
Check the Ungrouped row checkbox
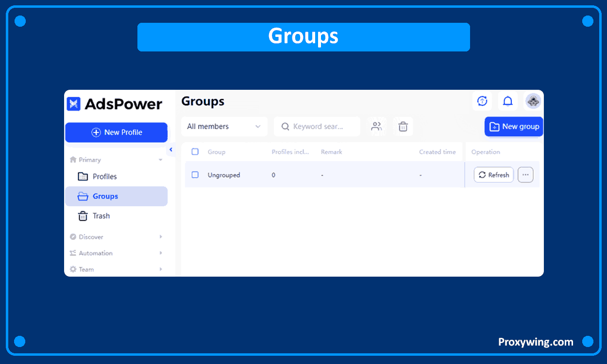[x=195, y=175]
